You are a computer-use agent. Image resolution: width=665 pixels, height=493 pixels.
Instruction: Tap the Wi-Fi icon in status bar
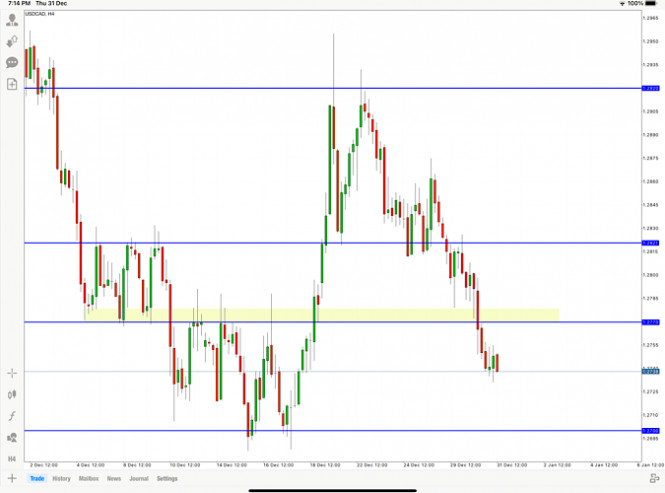point(622,3)
